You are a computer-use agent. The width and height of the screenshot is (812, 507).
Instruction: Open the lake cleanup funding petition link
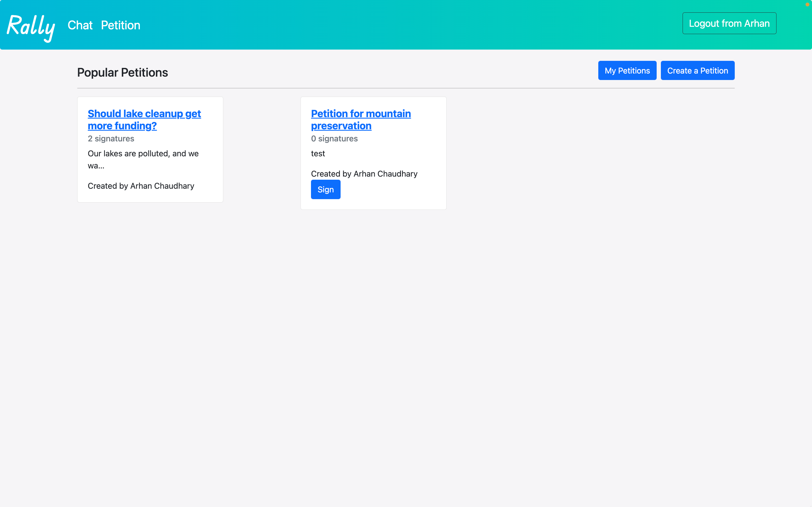point(144,119)
